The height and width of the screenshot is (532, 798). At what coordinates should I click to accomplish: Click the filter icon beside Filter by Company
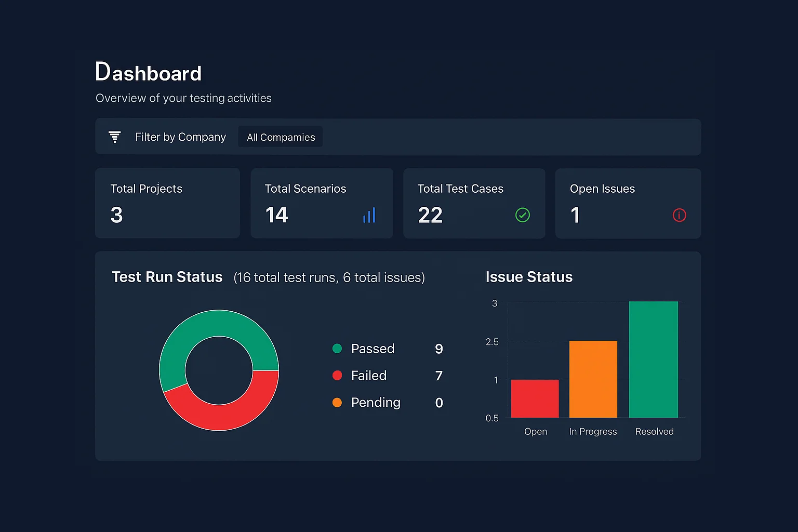coord(114,137)
